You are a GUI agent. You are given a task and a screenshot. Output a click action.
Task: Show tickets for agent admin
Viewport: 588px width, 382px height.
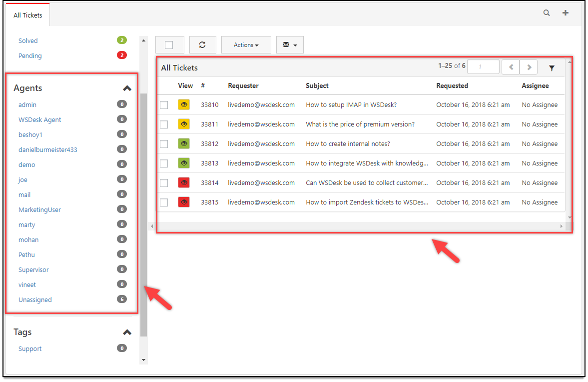pyautogui.click(x=27, y=104)
